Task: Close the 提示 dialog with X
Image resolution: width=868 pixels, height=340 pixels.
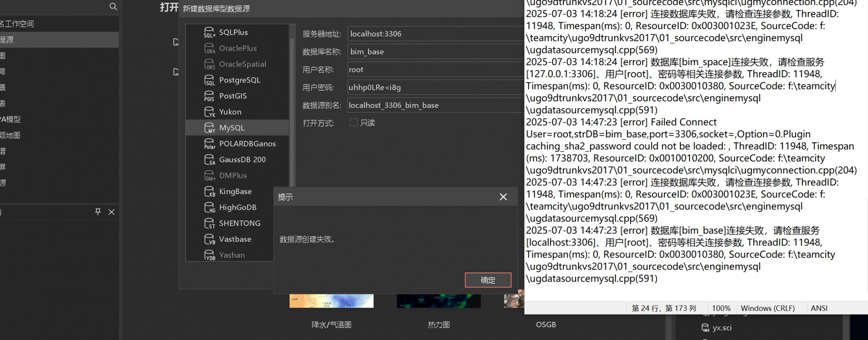Action: click(x=503, y=197)
